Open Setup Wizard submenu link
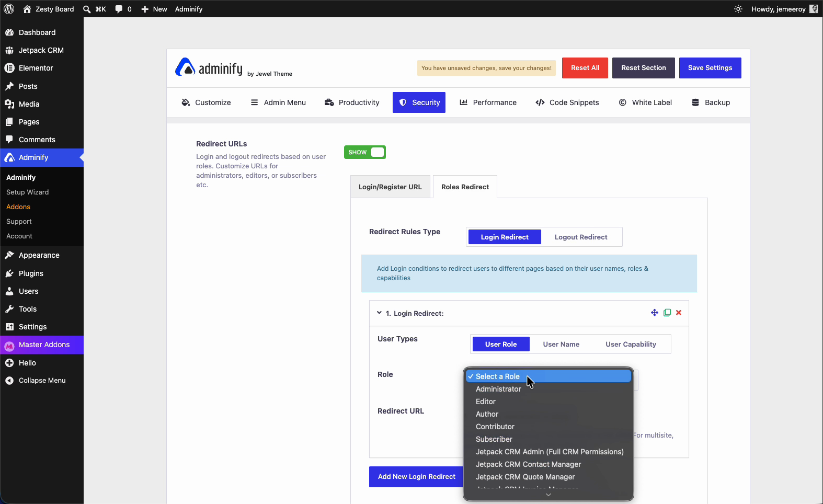The height and width of the screenshot is (504, 823). click(28, 192)
